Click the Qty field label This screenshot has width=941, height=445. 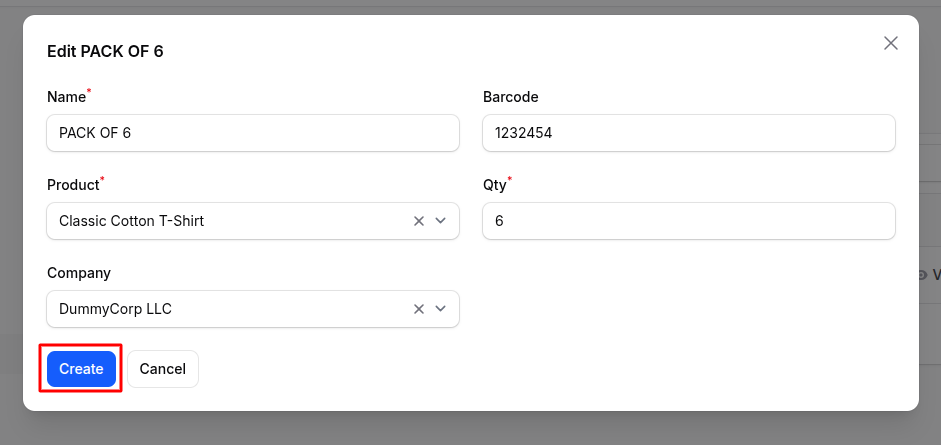(x=494, y=185)
